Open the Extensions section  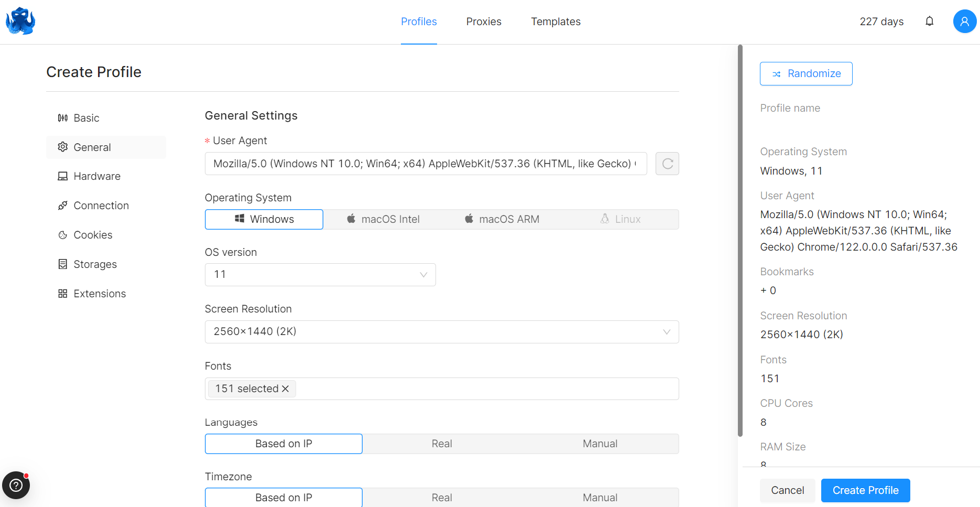pyautogui.click(x=100, y=294)
